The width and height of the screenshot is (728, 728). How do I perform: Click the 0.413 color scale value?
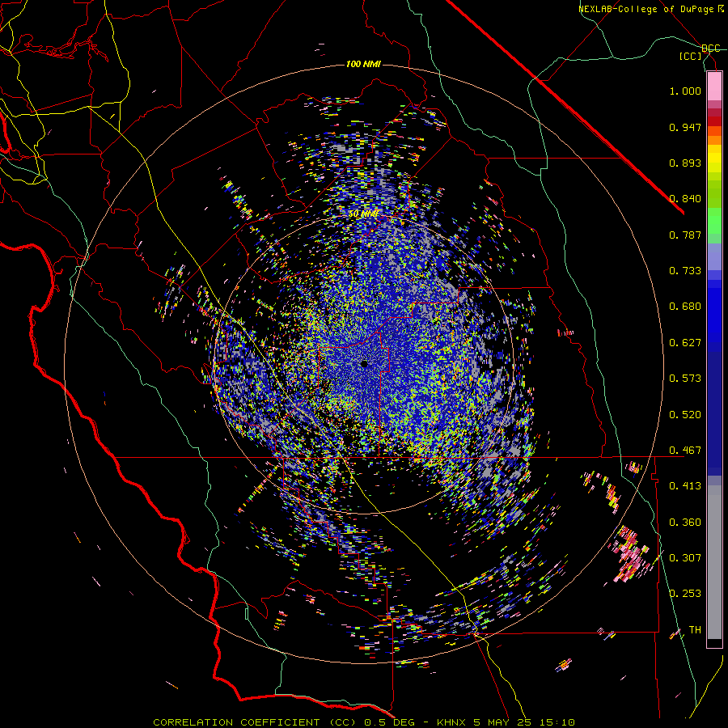tap(685, 486)
